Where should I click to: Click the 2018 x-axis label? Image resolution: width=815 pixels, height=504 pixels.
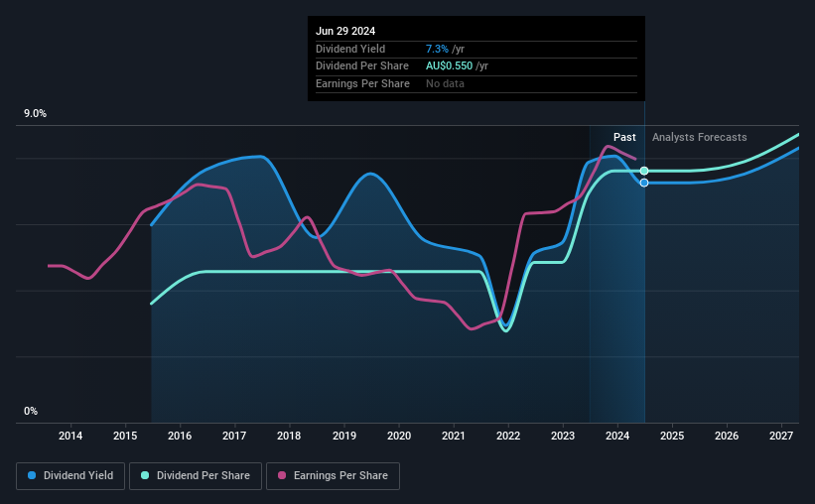[x=289, y=436]
